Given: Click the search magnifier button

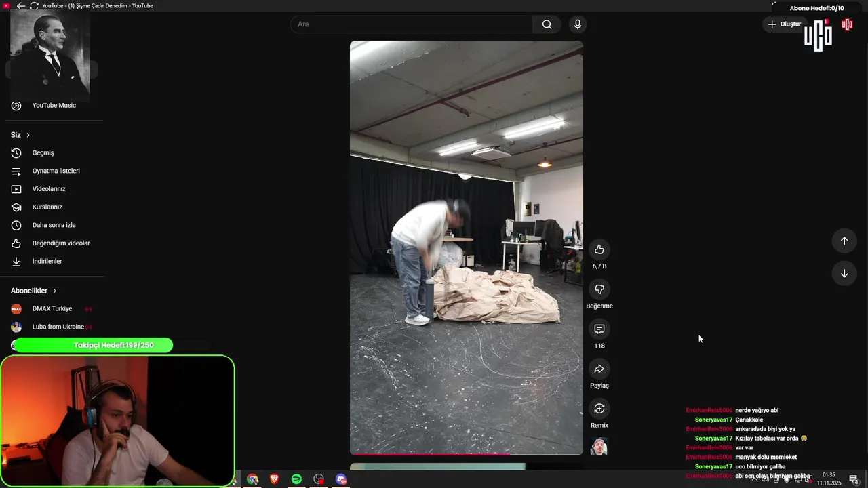Looking at the screenshot, I should pos(547,24).
